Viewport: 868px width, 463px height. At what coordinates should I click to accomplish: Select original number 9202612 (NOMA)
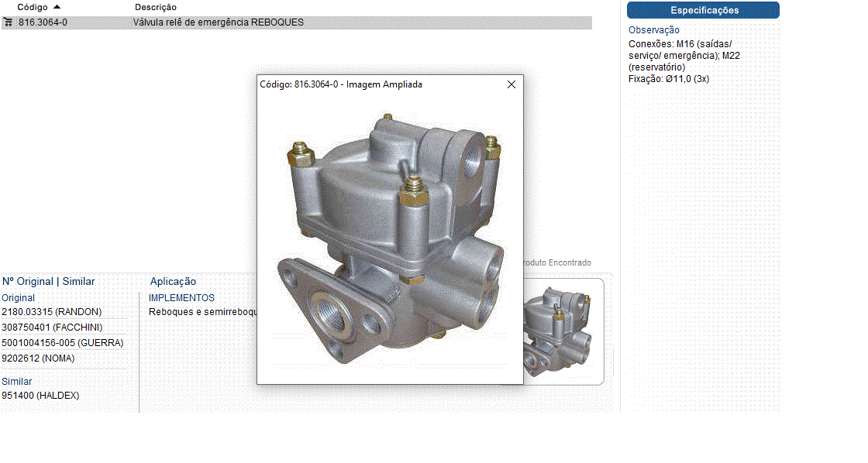pyautogui.click(x=38, y=358)
